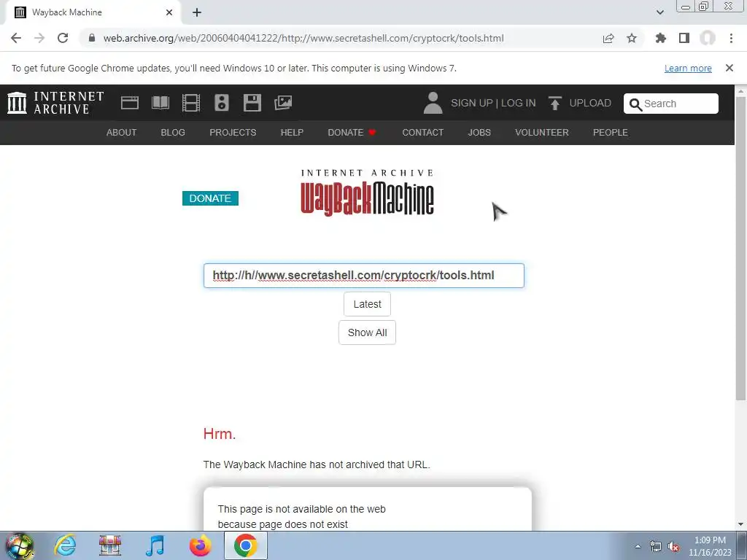
Task: Launch Firefox from the taskbar
Action: (201, 545)
